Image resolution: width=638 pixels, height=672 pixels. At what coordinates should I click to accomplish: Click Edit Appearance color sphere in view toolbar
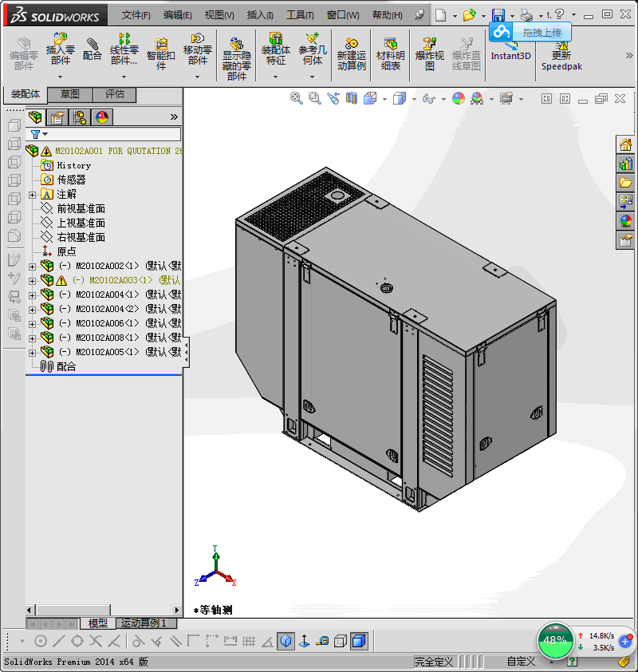458,99
